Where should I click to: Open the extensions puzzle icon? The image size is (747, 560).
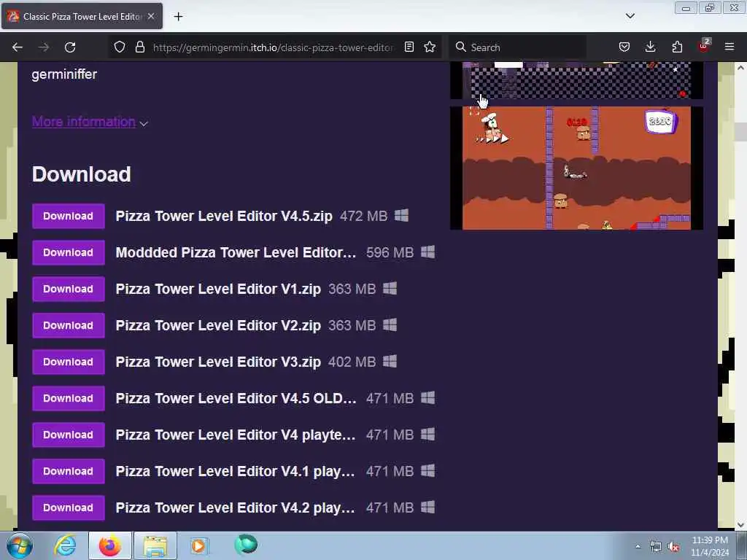tap(677, 47)
